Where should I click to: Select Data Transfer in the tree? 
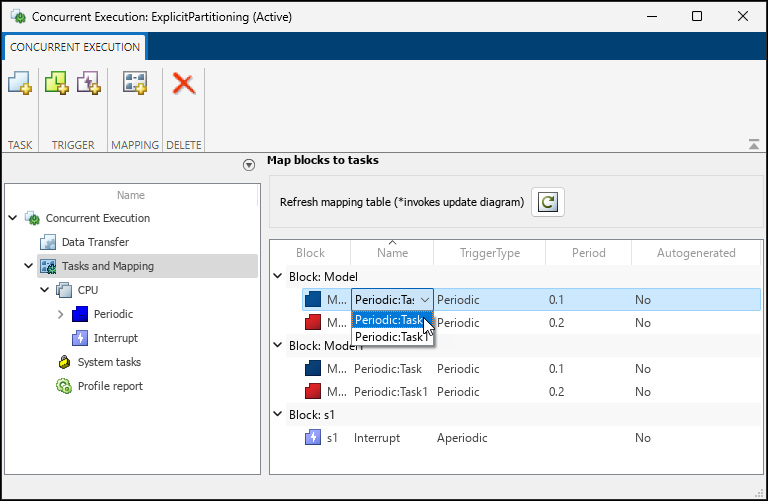[x=94, y=242]
